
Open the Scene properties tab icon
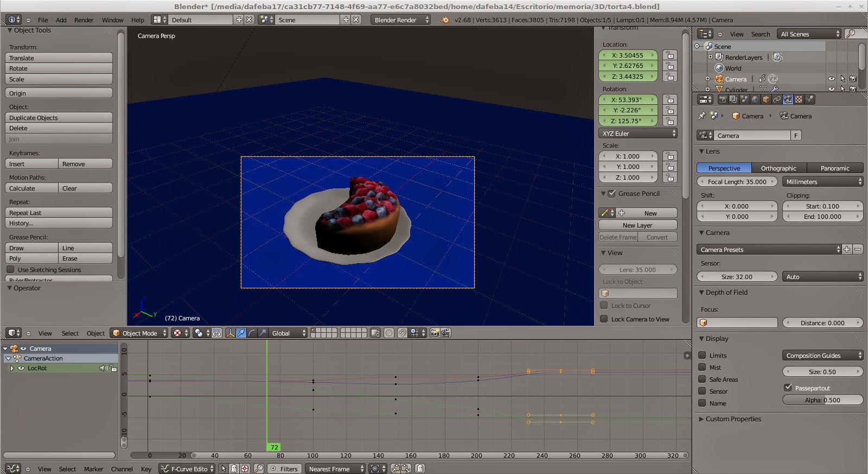[x=744, y=99]
